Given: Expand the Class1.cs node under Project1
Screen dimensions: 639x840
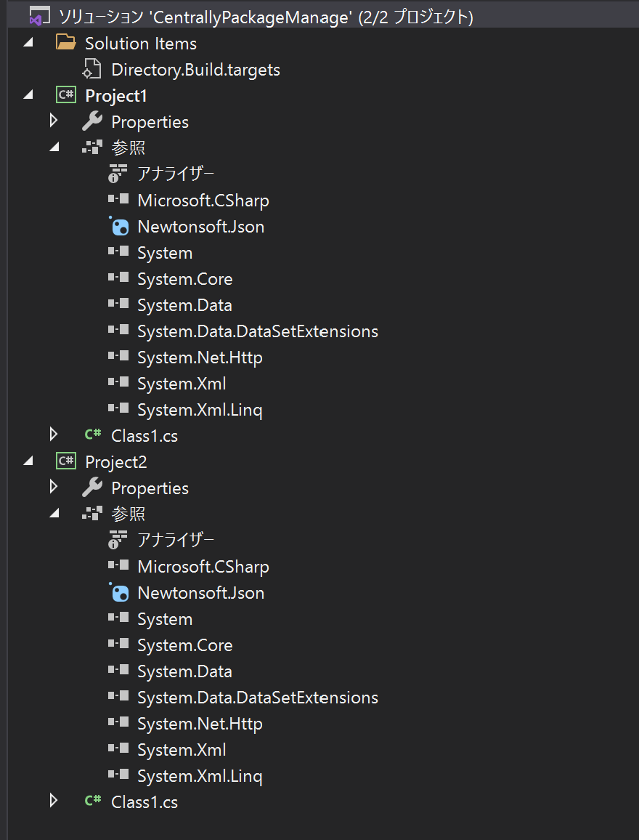Looking at the screenshot, I should click(x=53, y=435).
